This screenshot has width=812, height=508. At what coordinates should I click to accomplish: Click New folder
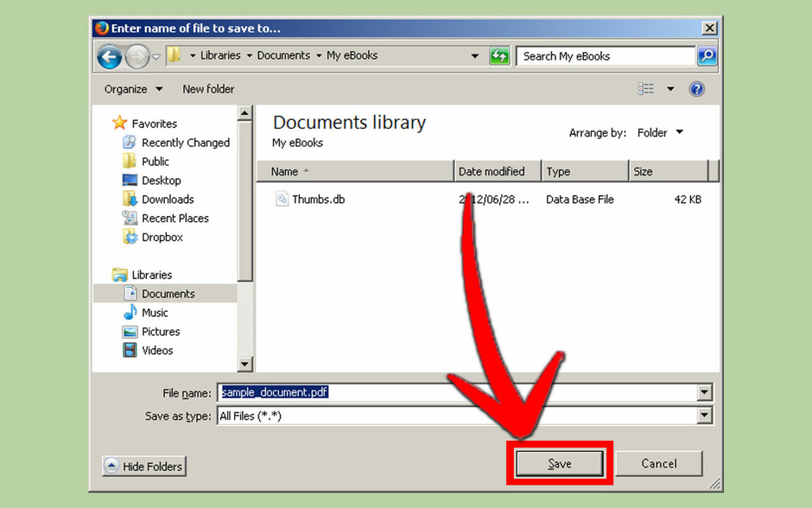208,89
